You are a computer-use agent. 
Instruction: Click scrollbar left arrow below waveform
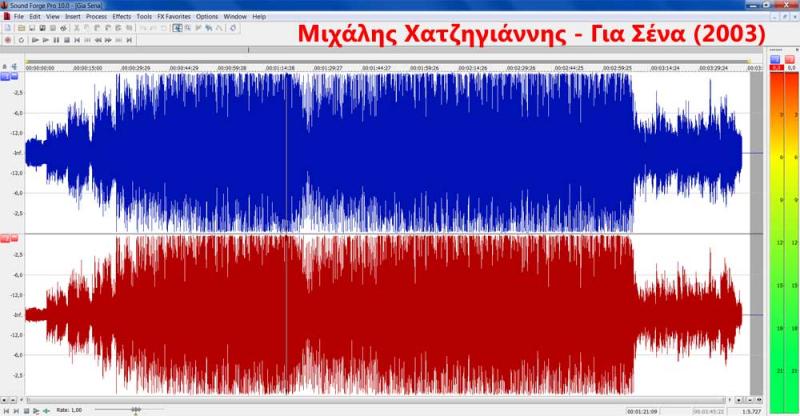[x=21, y=400]
